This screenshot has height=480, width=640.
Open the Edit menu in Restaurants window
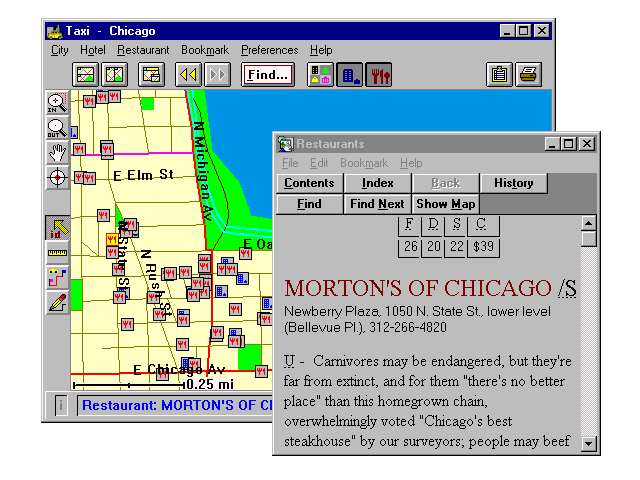319,163
